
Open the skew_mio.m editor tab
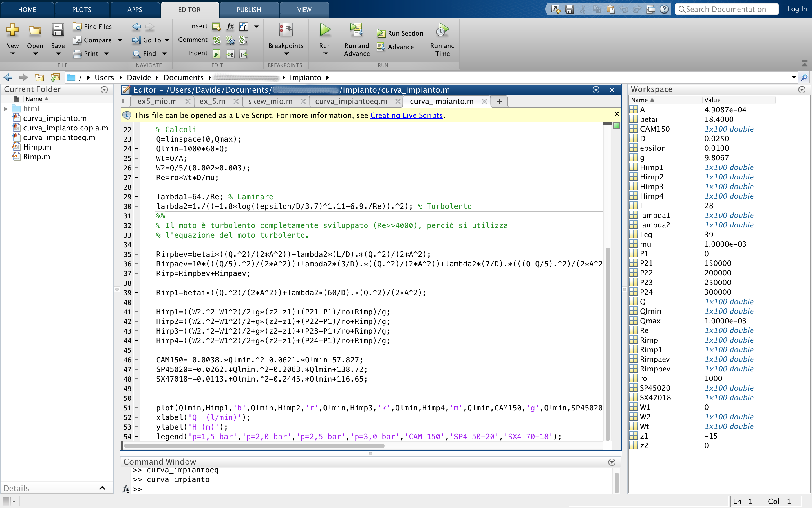[x=270, y=102]
